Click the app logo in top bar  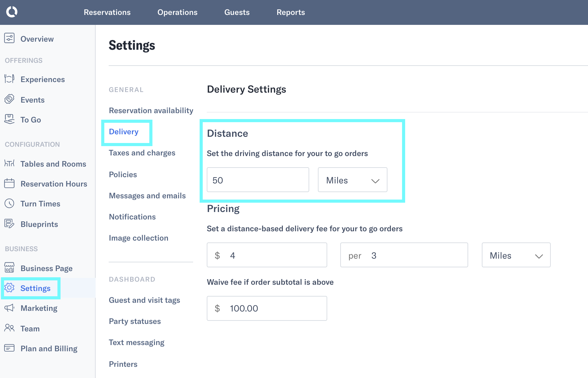pyautogui.click(x=11, y=12)
